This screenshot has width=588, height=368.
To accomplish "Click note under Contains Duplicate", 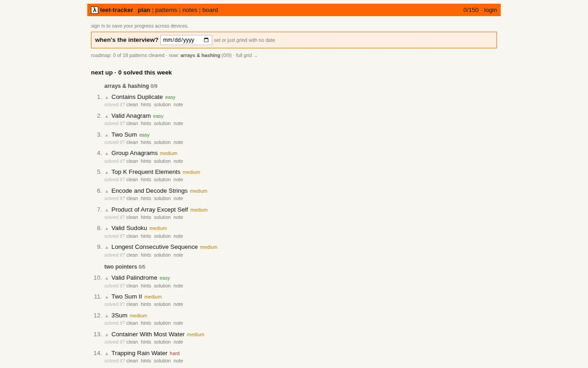I will coord(178,105).
